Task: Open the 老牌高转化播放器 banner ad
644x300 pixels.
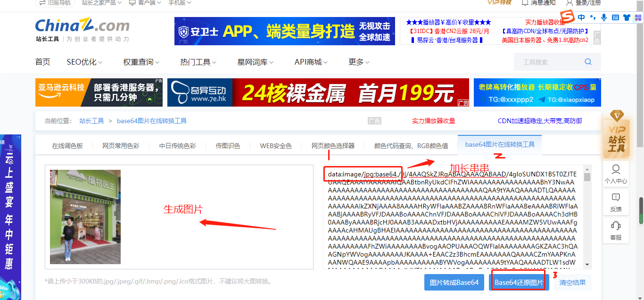Action: coord(537,92)
